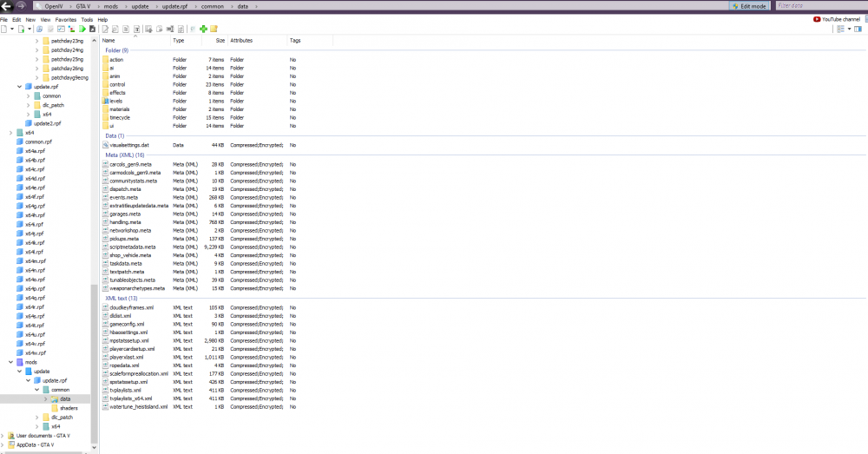
Task: Select weaponarchetypes.meta file
Action: point(137,288)
